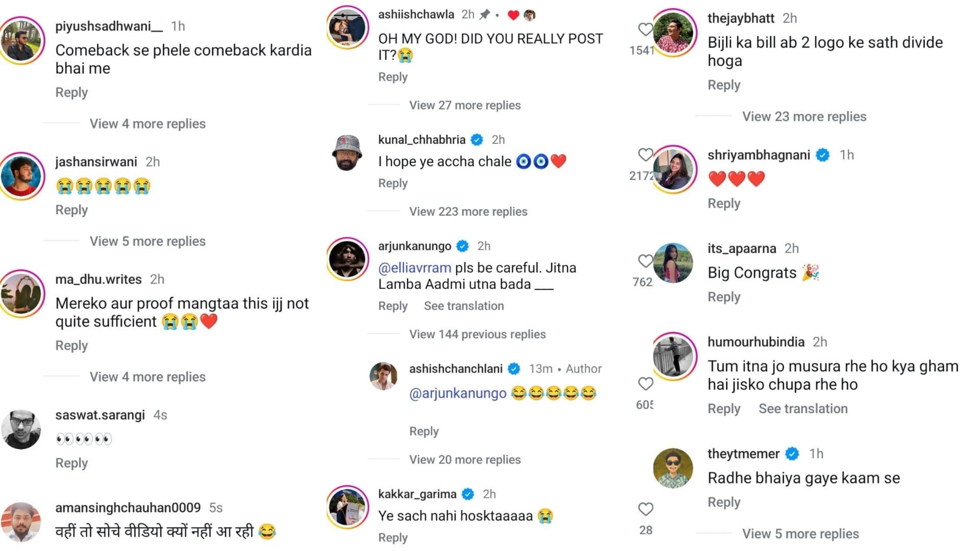Show View 144 previous replies

click(x=477, y=334)
